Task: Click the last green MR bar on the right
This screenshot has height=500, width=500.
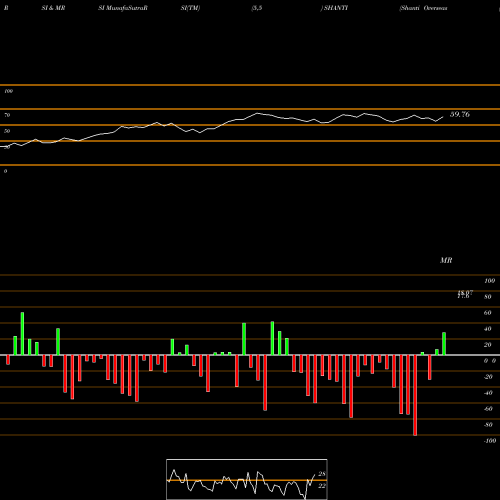Action: coord(444,344)
